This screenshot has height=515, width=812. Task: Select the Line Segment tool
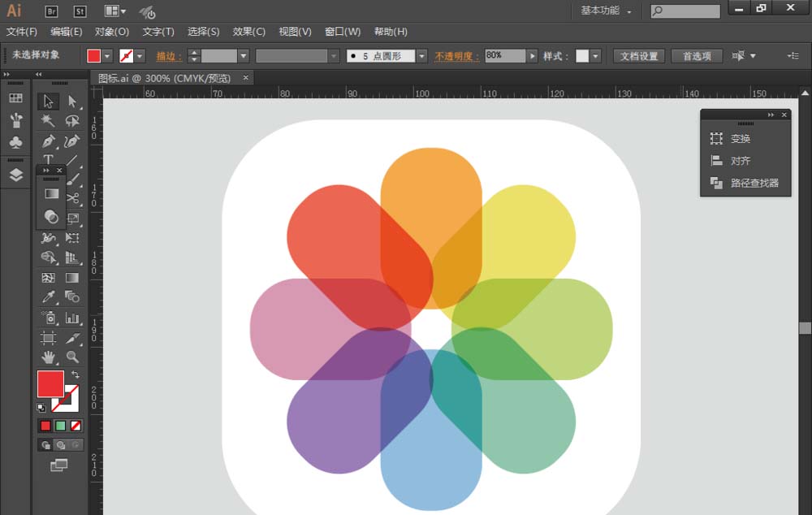coord(72,160)
